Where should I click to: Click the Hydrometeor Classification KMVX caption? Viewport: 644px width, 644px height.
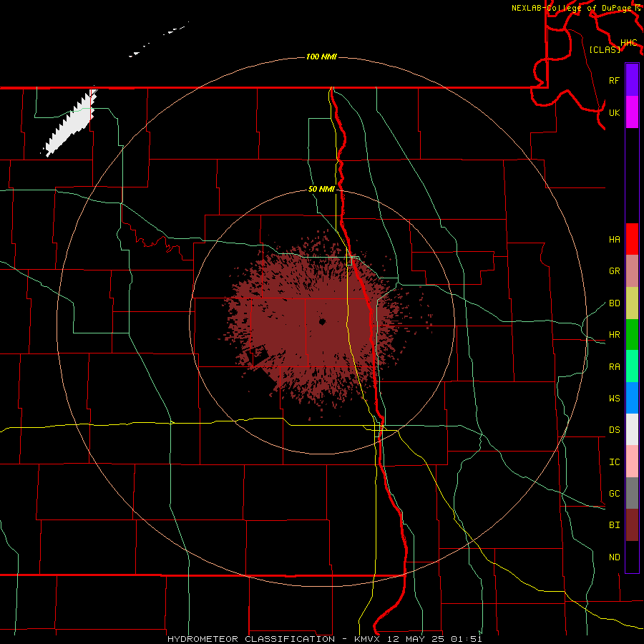[x=324, y=639]
